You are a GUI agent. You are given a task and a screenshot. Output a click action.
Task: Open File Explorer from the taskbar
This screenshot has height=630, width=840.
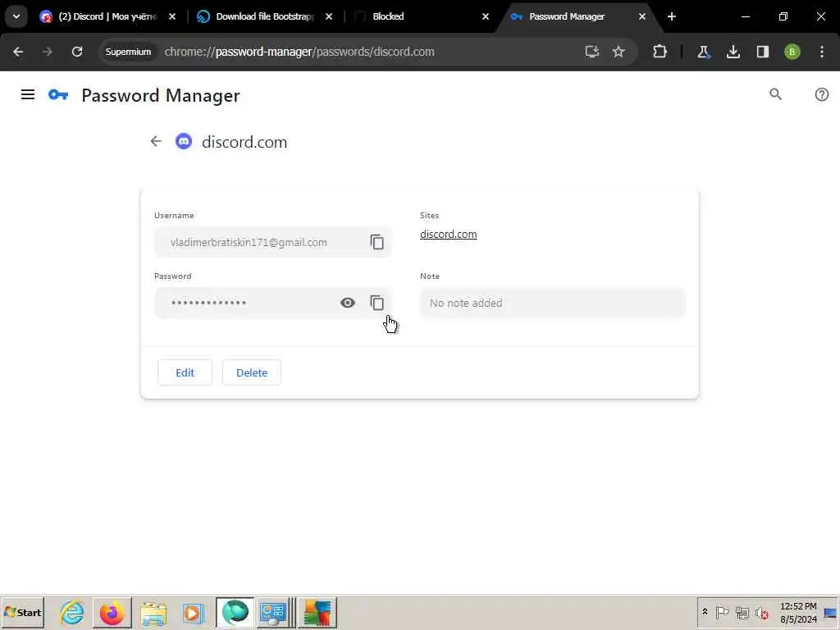tap(153, 612)
